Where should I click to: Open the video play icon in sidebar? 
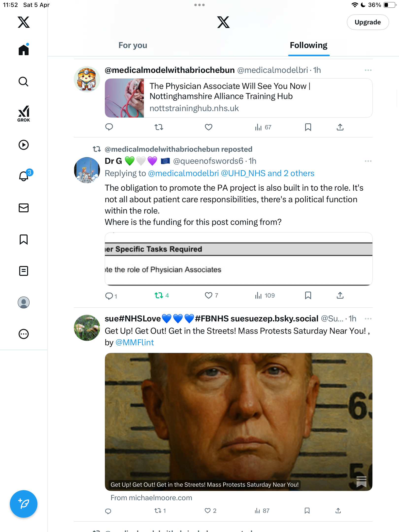[x=24, y=145]
